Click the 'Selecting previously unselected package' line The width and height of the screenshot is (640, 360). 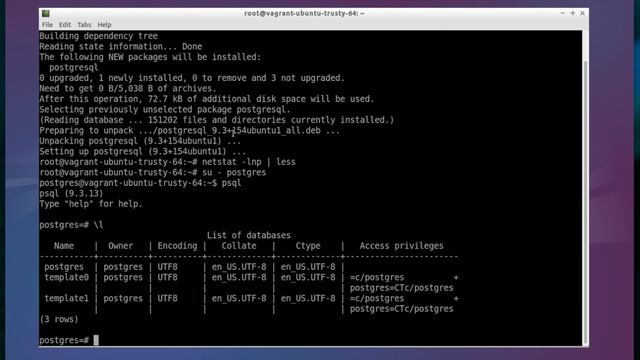165,109
